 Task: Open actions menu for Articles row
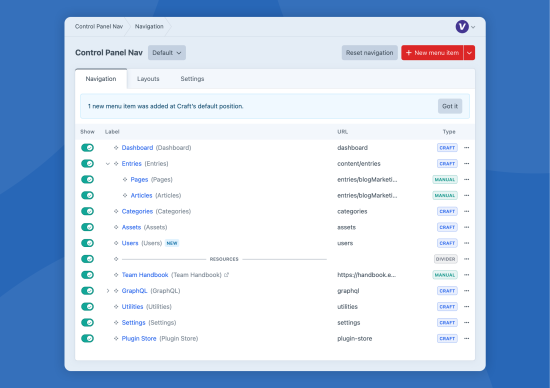tap(467, 195)
